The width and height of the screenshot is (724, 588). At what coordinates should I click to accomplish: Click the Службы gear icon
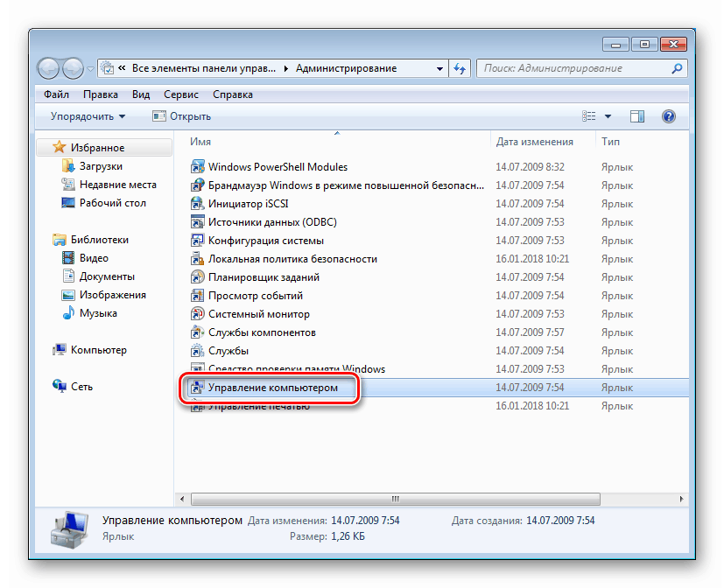197,351
